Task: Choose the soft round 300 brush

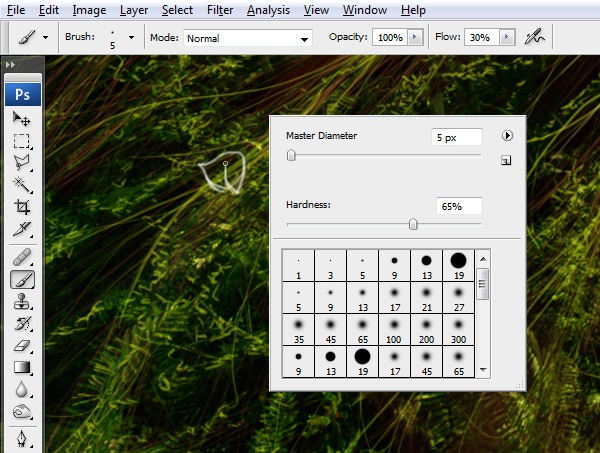Action: (458, 330)
